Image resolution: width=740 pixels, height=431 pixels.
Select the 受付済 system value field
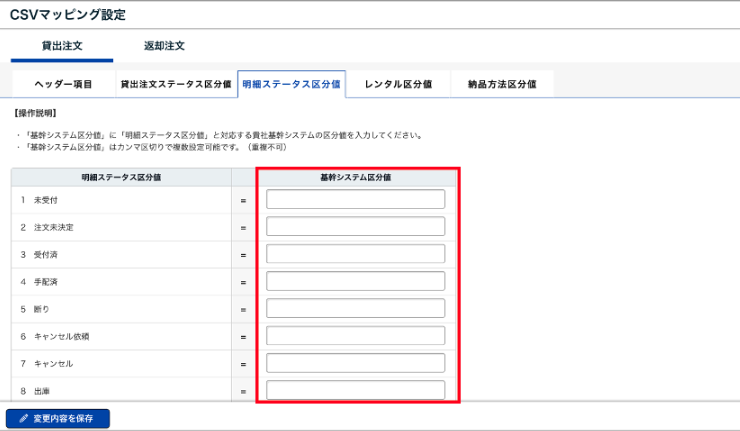pos(355,254)
